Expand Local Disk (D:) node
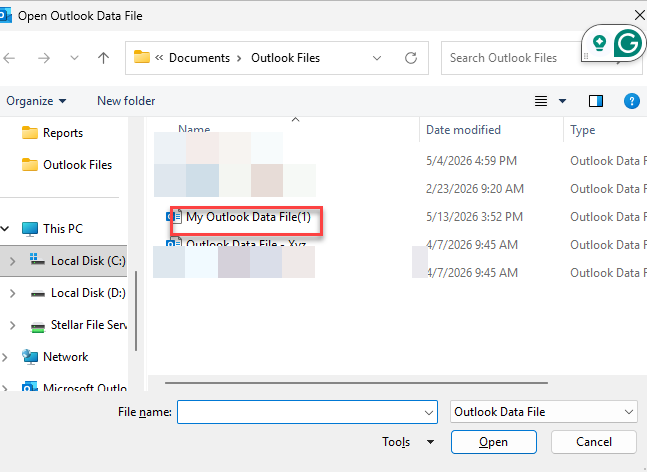 click(12, 293)
